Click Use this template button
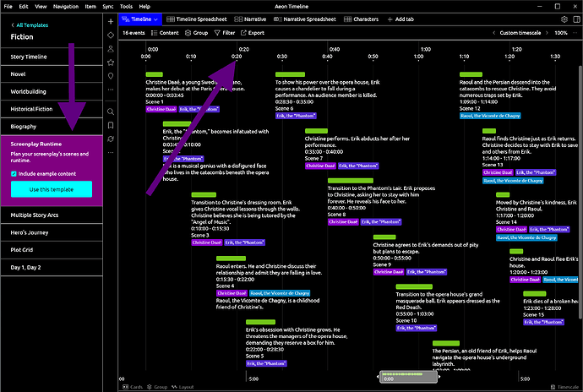 (52, 189)
